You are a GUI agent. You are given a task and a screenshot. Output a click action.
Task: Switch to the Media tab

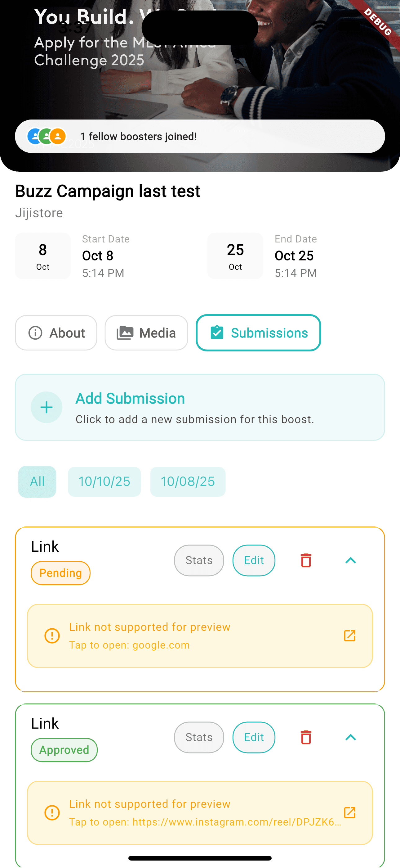(x=146, y=332)
